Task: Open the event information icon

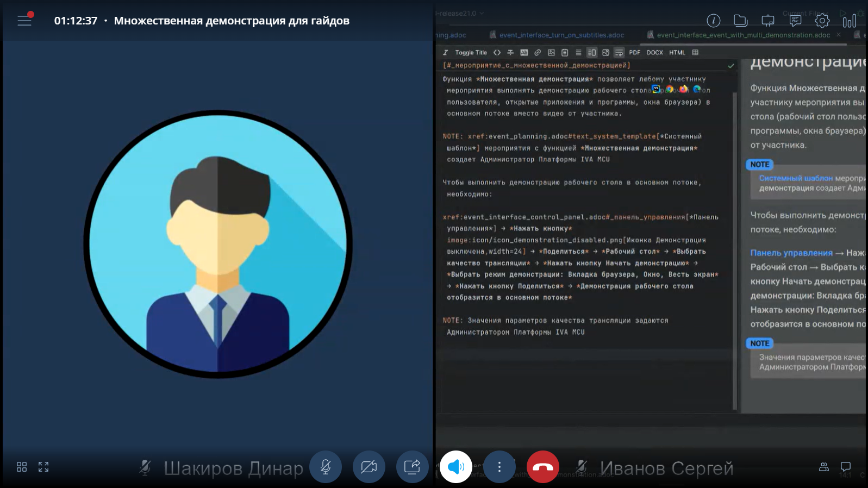Action: (713, 21)
